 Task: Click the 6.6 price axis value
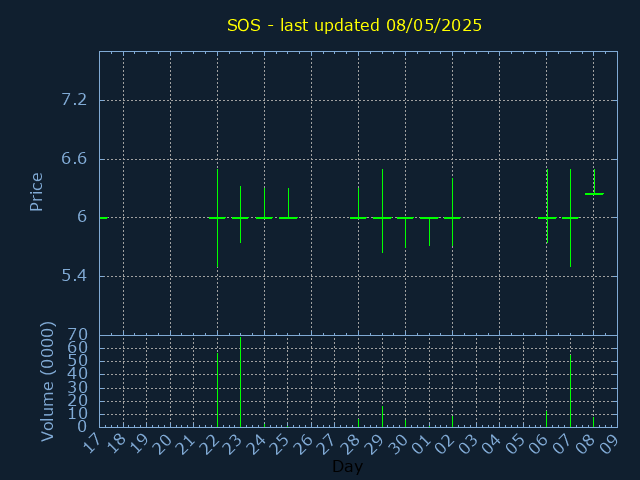(x=74, y=159)
